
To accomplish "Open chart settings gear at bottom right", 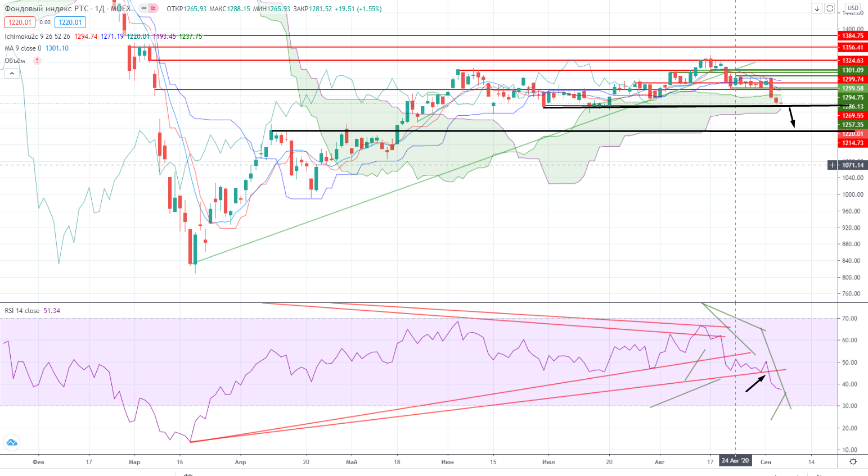I will tap(853, 461).
